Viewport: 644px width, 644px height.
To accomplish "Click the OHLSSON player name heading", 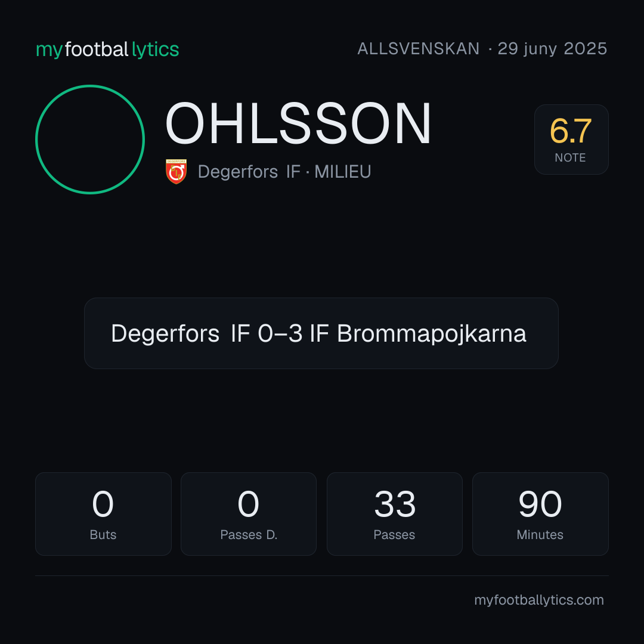I will tap(298, 123).
